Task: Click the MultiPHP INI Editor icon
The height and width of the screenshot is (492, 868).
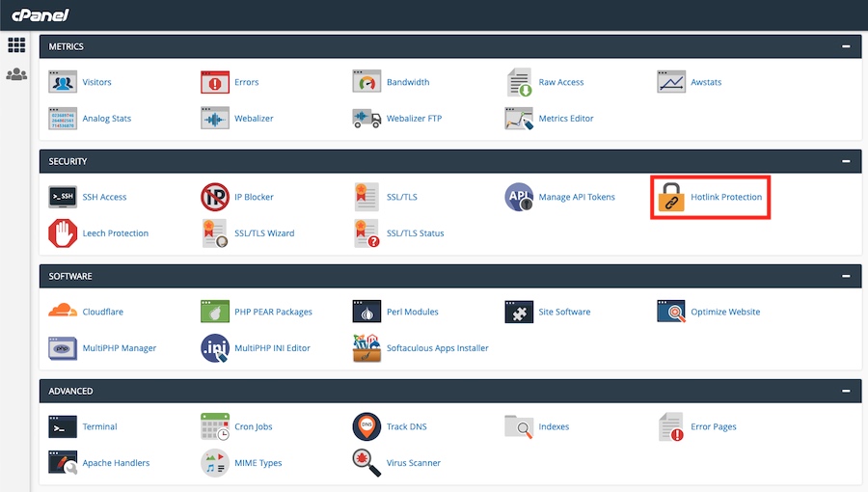Action: pos(215,348)
